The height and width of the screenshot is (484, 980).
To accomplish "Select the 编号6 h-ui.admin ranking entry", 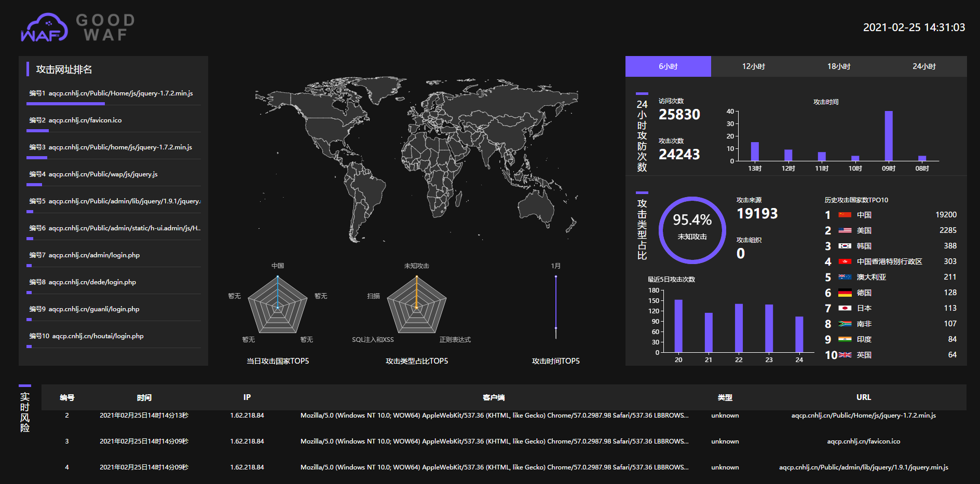I will click(x=115, y=228).
